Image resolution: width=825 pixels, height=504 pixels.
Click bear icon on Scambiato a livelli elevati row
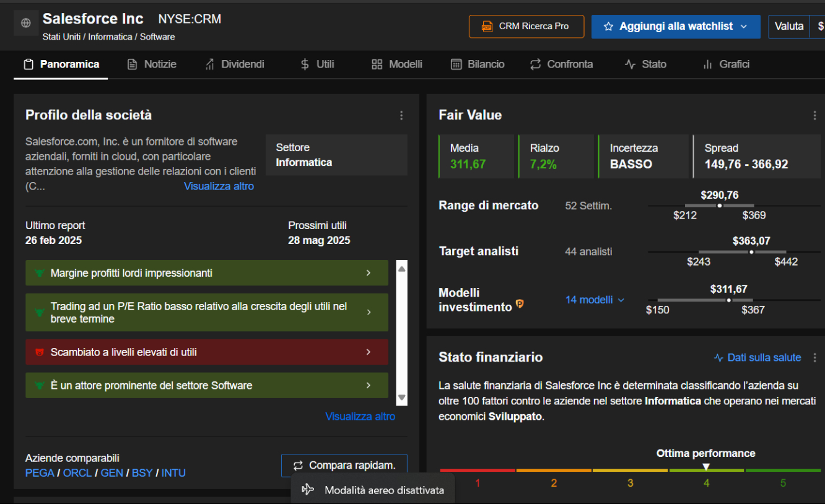40,352
